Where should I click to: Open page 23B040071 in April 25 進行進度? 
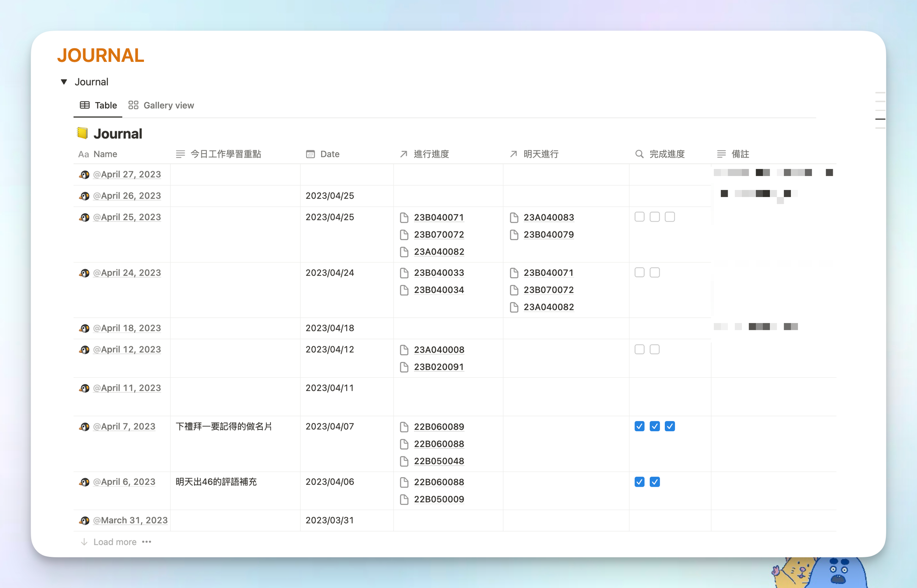point(439,218)
